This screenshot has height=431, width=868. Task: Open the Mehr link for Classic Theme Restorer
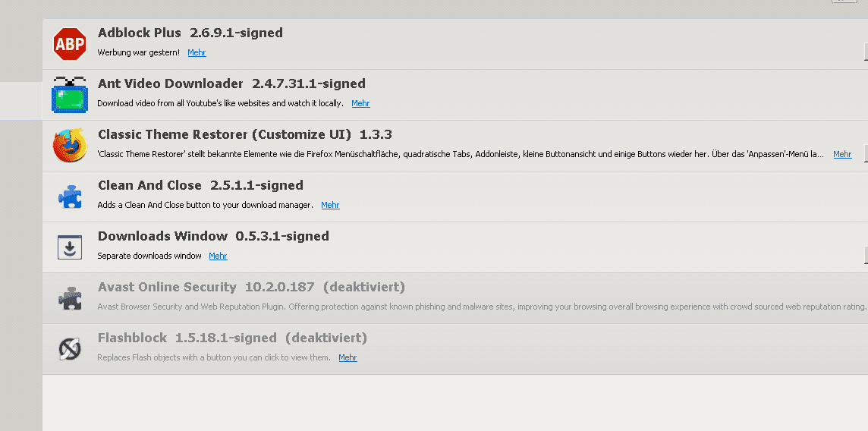click(x=842, y=154)
